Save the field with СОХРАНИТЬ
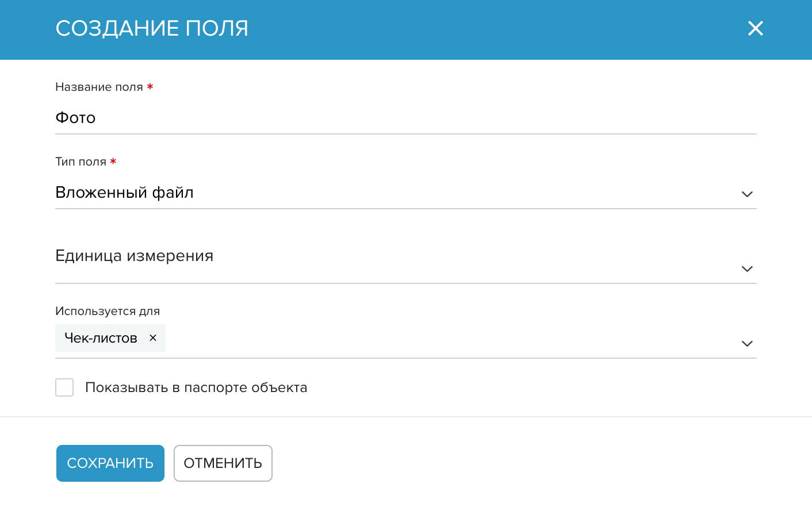The image size is (812, 507). pos(110,463)
